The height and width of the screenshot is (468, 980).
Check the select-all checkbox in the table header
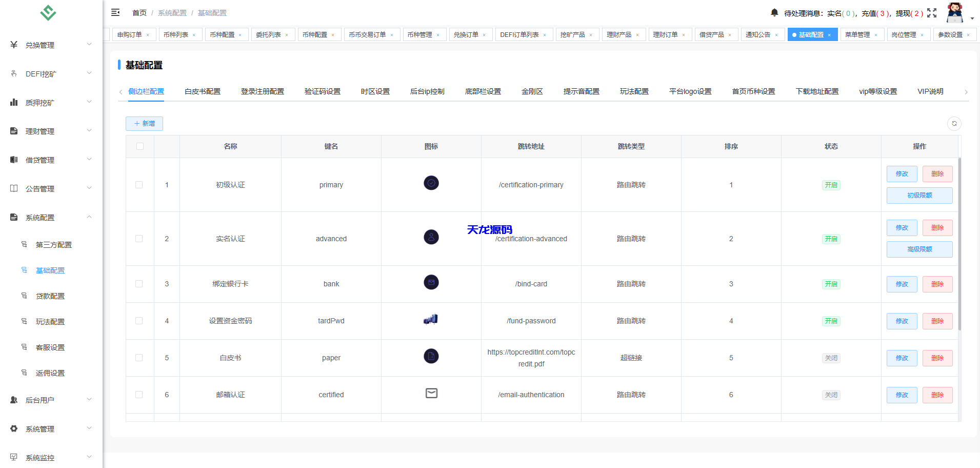coord(139,146)
